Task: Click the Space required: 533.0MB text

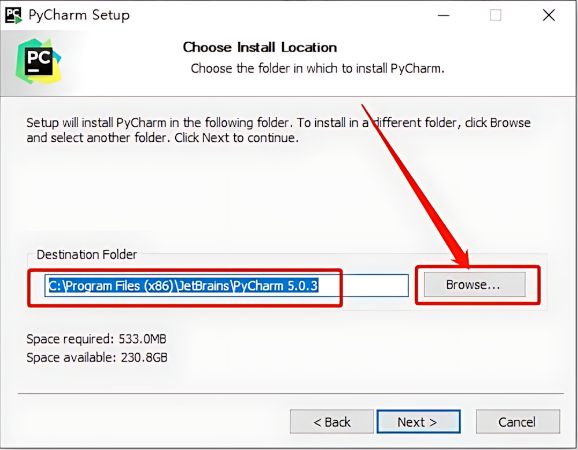Action: 96,339
